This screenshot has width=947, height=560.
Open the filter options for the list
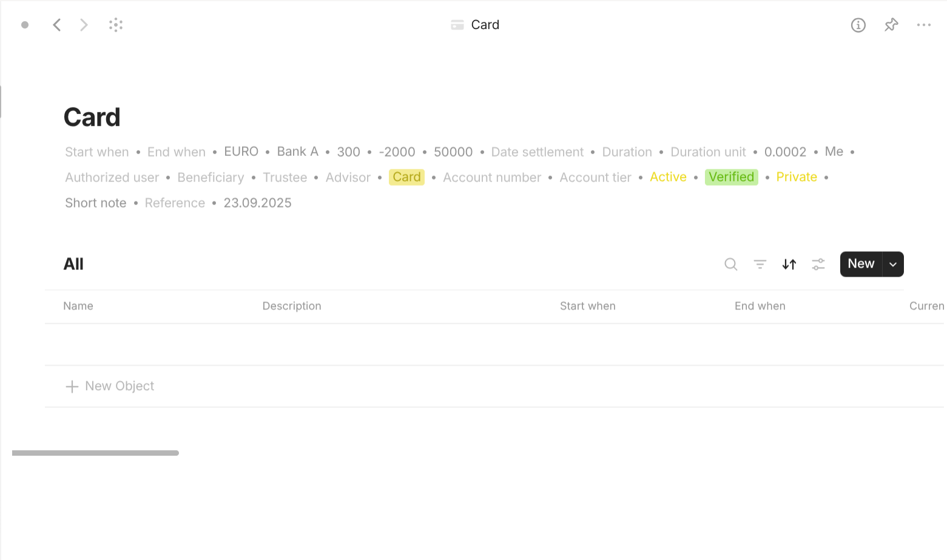[760, 265]
